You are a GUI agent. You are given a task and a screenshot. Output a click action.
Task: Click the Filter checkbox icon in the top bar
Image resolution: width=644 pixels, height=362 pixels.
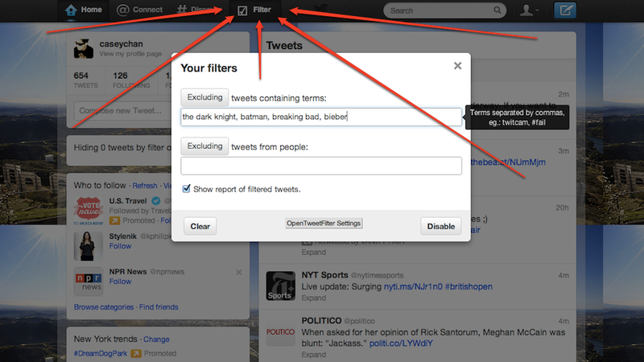(x=242, y=10)
